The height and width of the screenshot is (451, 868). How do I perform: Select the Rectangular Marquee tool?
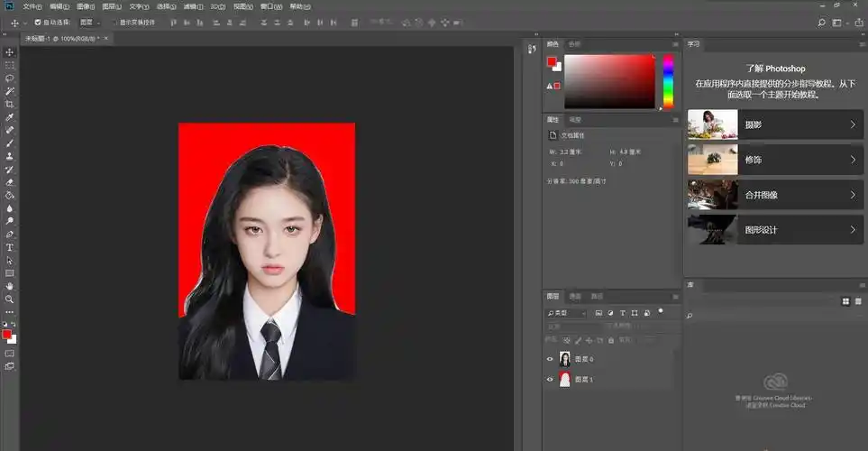(x=9, y=65)
